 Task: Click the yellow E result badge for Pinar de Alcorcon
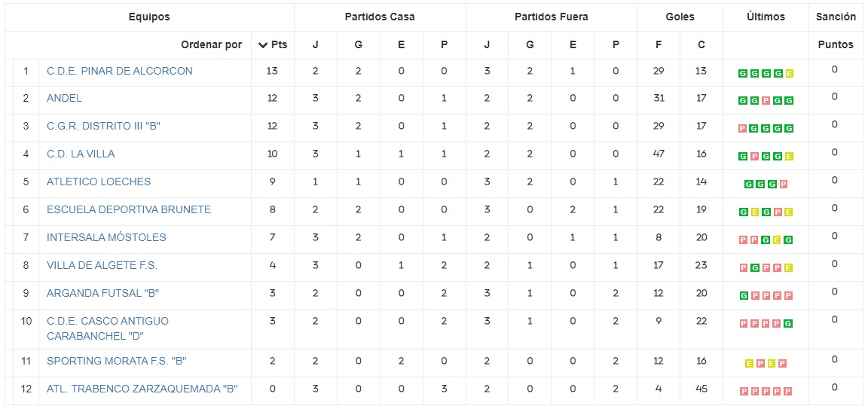tap(789, 74)
